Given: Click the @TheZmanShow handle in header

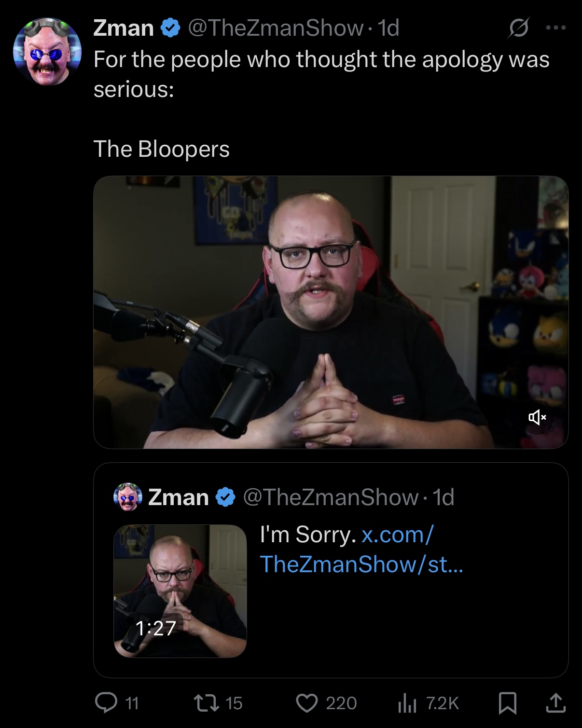Looking at the screenshot, I should (x=276, y=28).
